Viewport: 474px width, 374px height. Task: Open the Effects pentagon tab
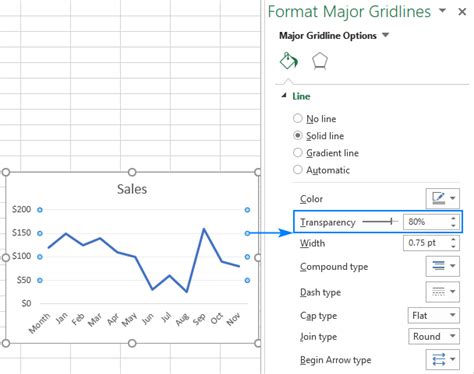click(320, 61)
